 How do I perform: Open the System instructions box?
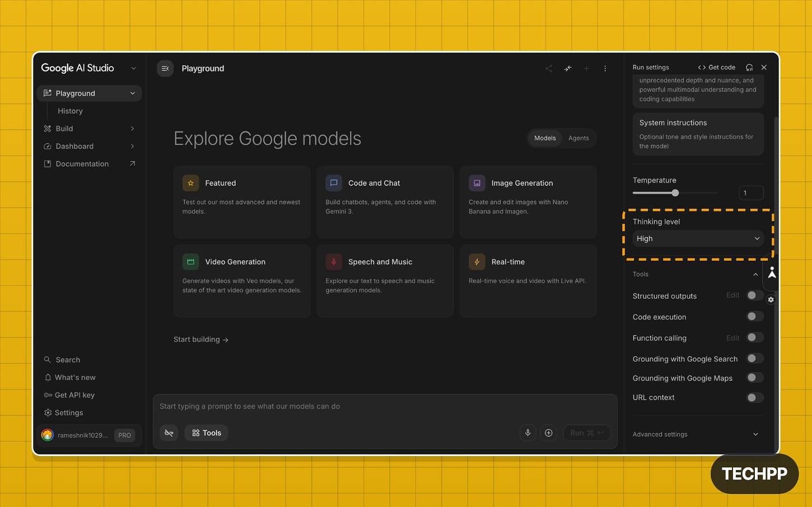[x=698, y=134]
